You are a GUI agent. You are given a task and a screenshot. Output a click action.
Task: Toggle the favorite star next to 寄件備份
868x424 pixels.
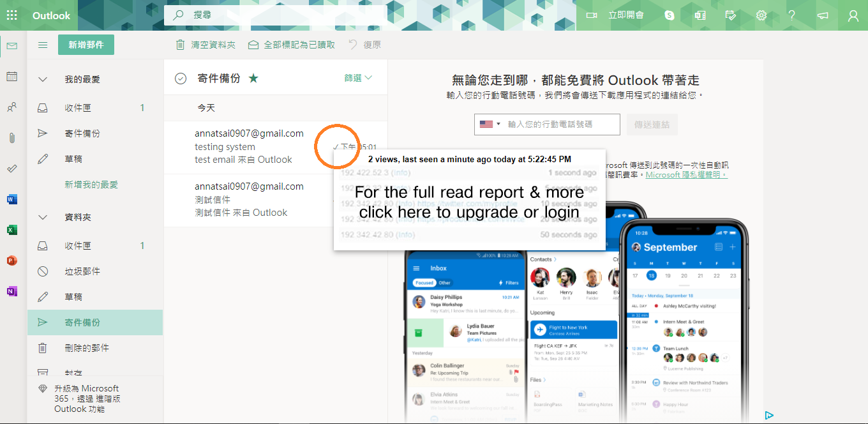coord(253,78)
